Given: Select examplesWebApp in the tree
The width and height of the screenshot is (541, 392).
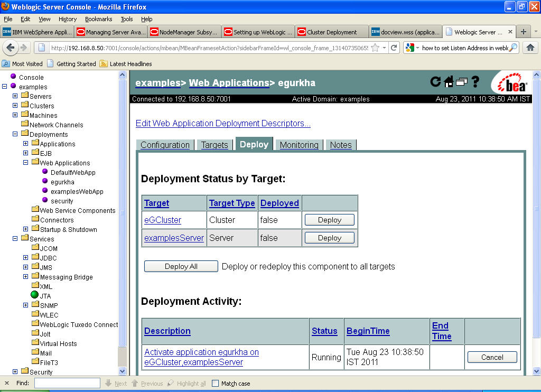Looking at the screenshot, I should (x=77, y=192).
